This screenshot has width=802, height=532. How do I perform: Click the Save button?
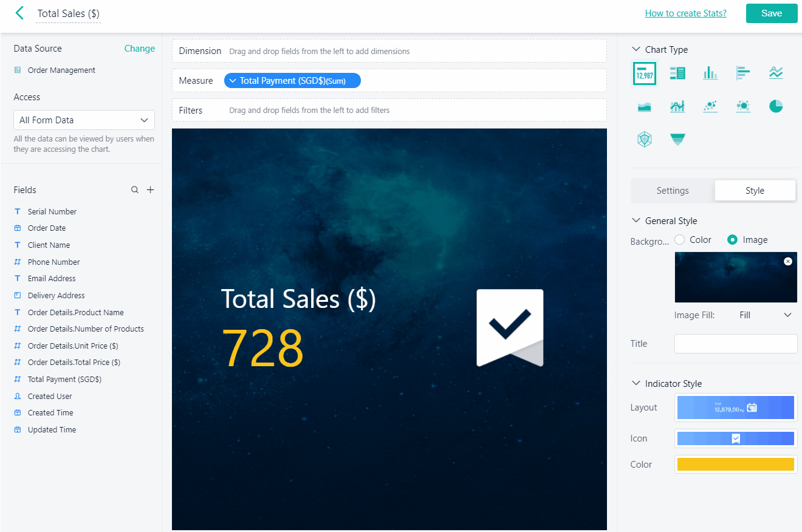[771, 13]
